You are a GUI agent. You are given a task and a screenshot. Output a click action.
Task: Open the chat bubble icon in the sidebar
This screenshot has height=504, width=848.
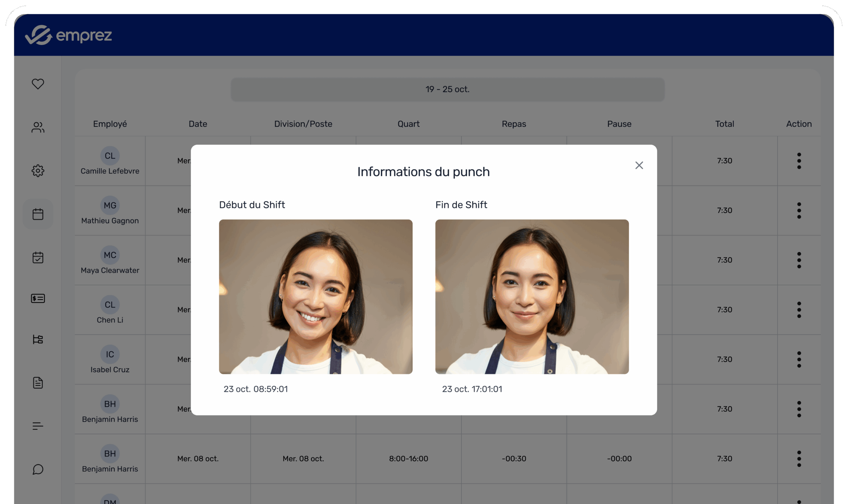tap(38, 470)
